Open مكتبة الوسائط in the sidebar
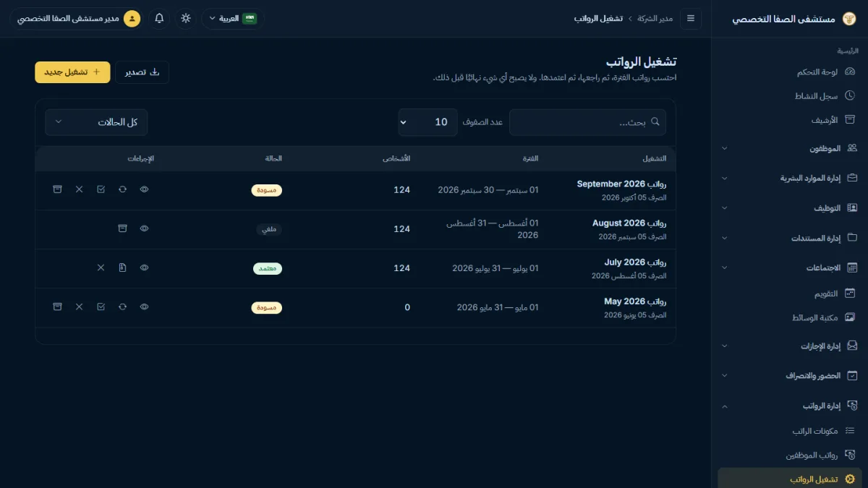 pyautogui.click(x=790, y=317)
